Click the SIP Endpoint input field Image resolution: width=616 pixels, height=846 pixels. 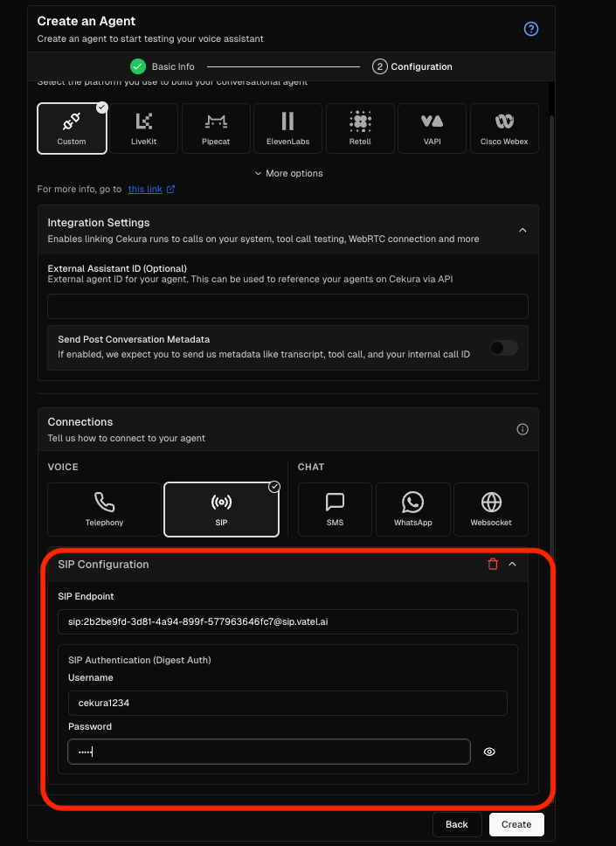[x=287, y=621]
